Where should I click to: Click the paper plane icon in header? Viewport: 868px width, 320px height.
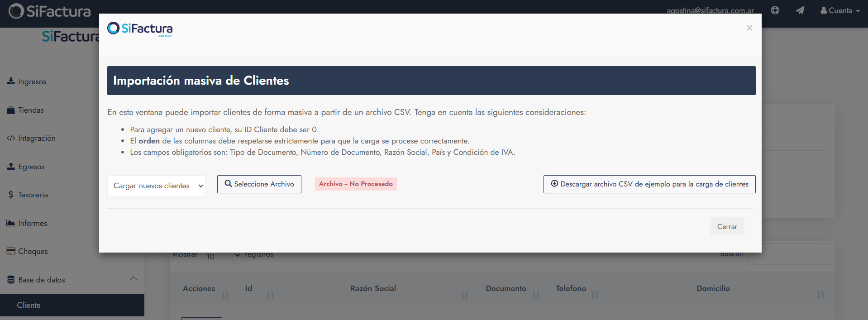click(x=800, y=10)
